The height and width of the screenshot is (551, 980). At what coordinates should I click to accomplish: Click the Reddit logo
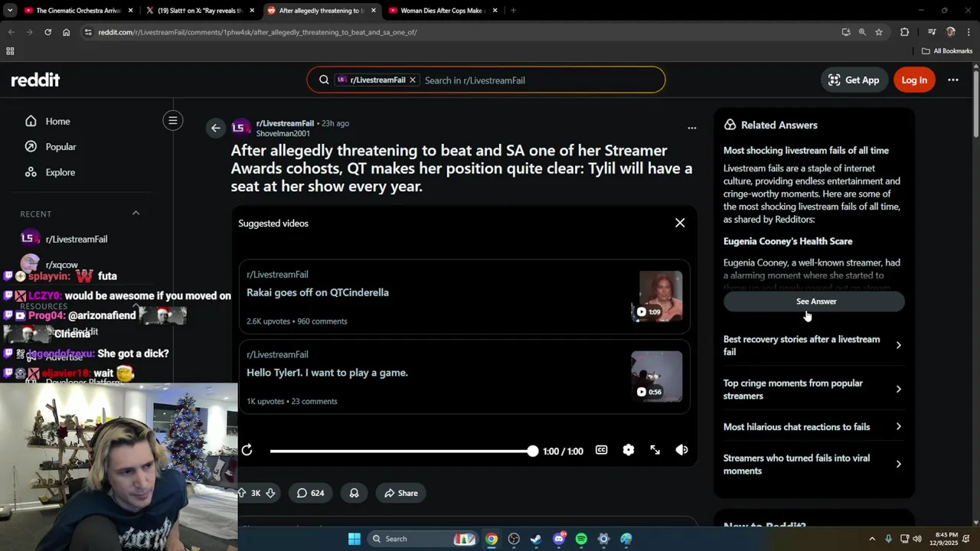35,80
